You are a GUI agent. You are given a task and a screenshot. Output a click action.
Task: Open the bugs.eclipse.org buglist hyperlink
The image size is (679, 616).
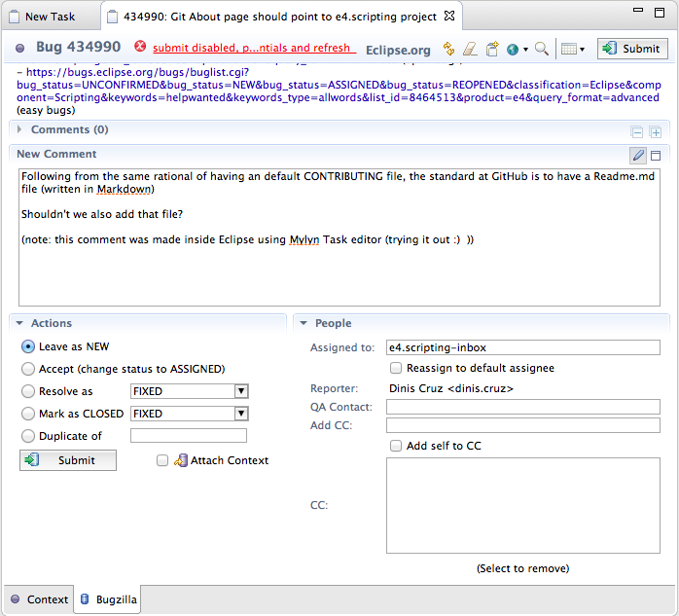click(338, 85)
